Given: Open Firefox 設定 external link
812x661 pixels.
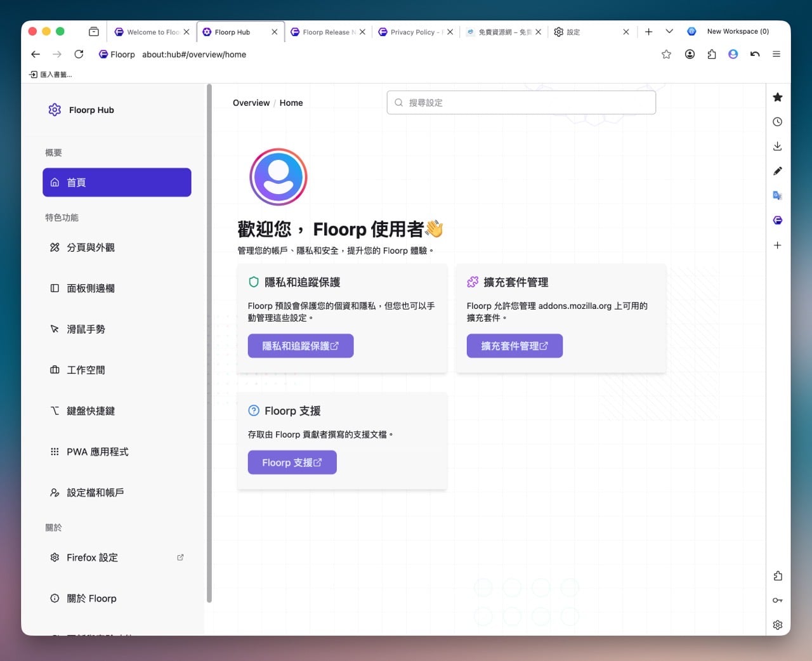Looking at the screenshot, I should 117,558.
